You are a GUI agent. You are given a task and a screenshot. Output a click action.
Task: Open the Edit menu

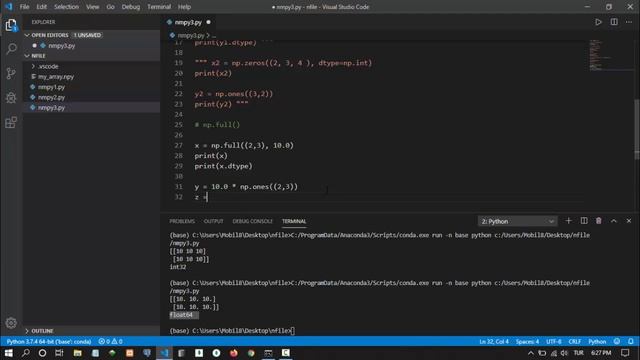click(41, 7)
